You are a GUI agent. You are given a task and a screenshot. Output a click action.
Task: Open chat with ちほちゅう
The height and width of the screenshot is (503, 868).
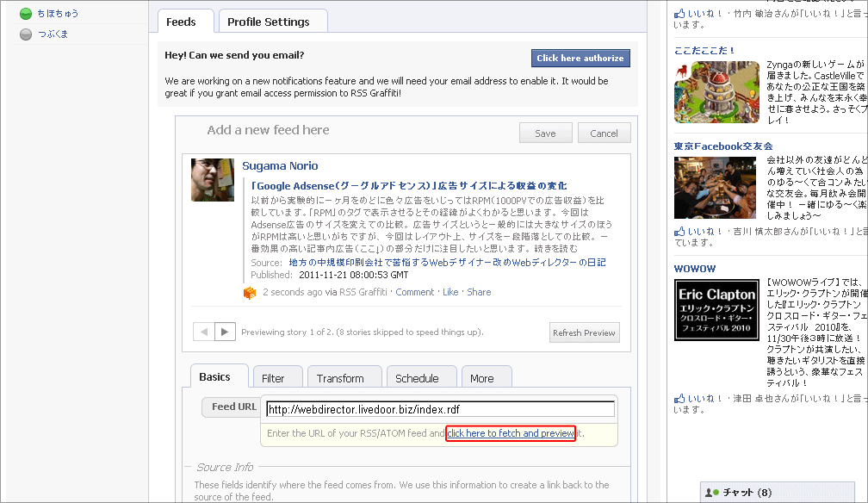[x=58, y=14]
